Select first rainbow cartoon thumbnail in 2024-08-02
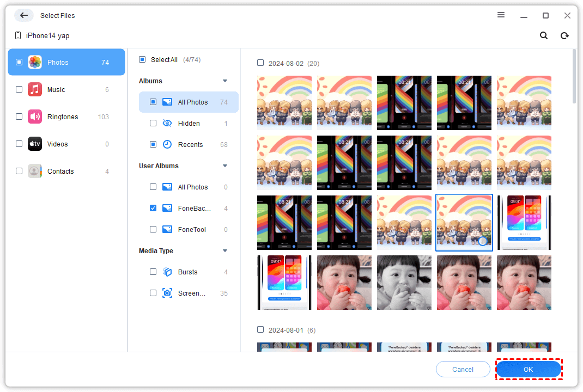583x392 pixels. tap(284, 103)
